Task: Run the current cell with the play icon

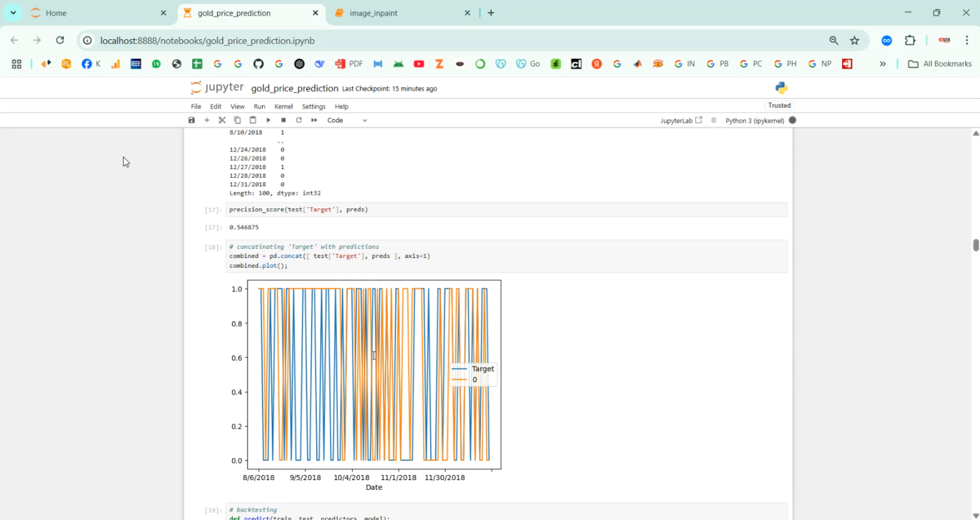Action: point(268,120)
